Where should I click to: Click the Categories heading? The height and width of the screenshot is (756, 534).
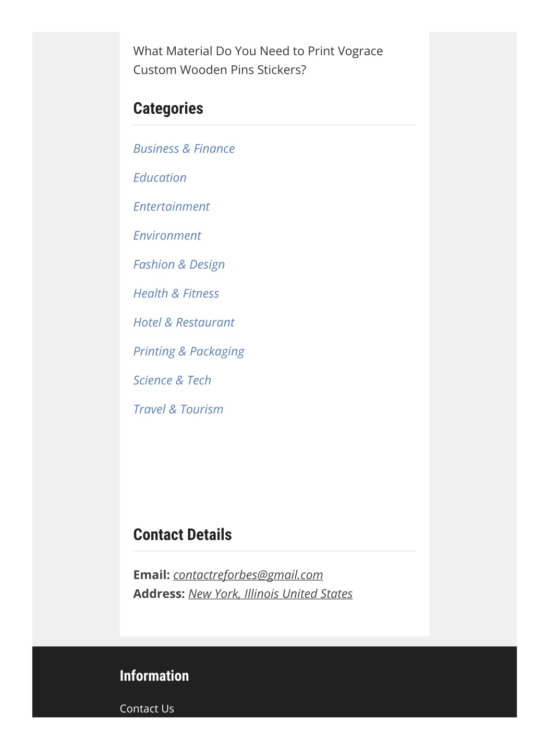[168, 109]
